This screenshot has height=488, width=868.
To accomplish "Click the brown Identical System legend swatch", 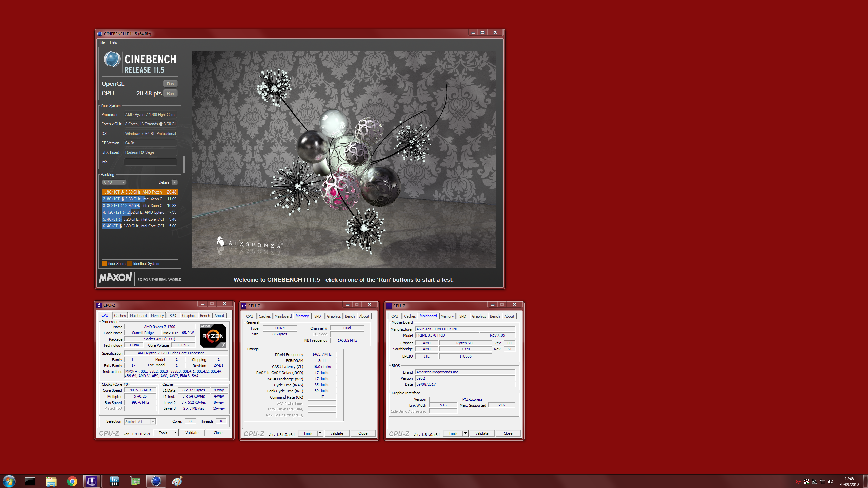I will coord(130,264).
